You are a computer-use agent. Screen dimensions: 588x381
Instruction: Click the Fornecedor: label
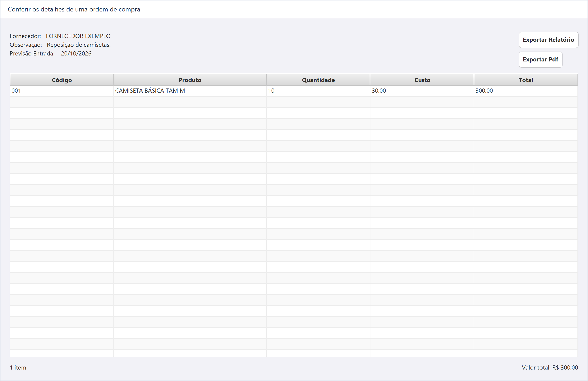(x=25, y=36)
